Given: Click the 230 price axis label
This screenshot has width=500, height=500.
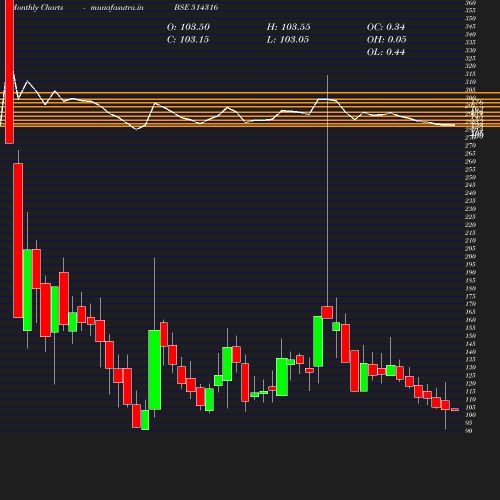Looking at the screenshot, I should pos(470,209).
